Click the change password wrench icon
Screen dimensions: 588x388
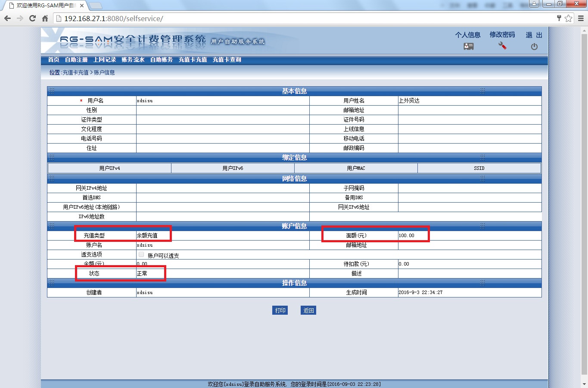(502, 46)
